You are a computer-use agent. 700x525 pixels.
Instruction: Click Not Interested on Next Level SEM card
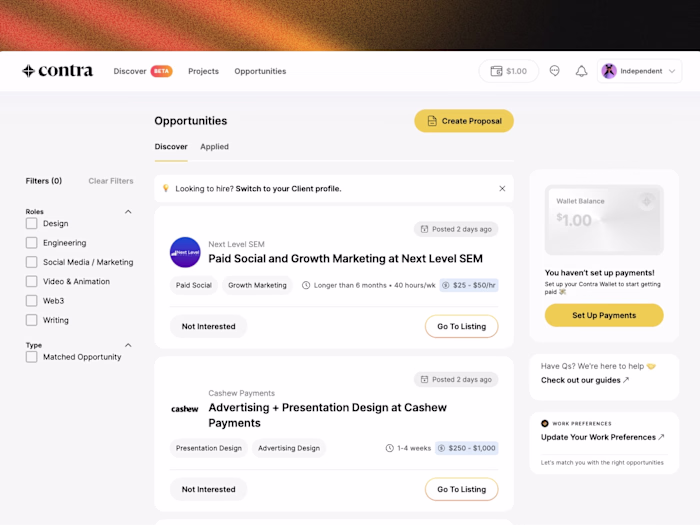tap(208, 326)
